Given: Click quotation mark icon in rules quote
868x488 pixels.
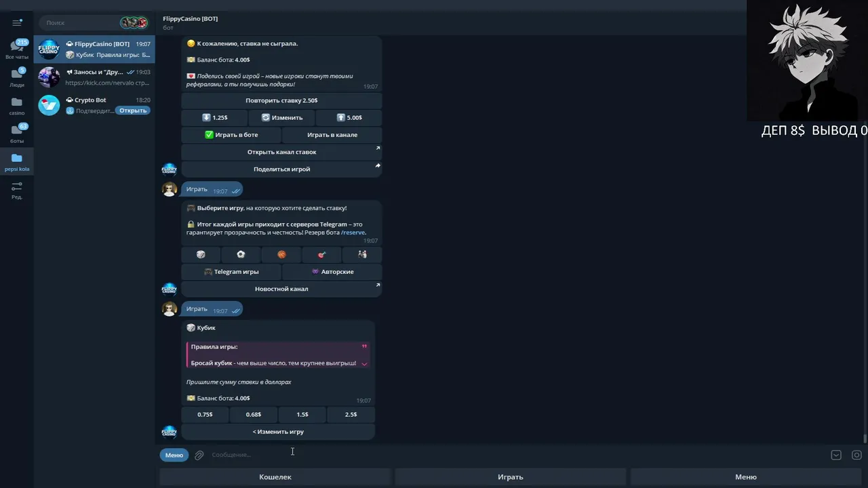Looking at the screenshot, I should [364, 346].
